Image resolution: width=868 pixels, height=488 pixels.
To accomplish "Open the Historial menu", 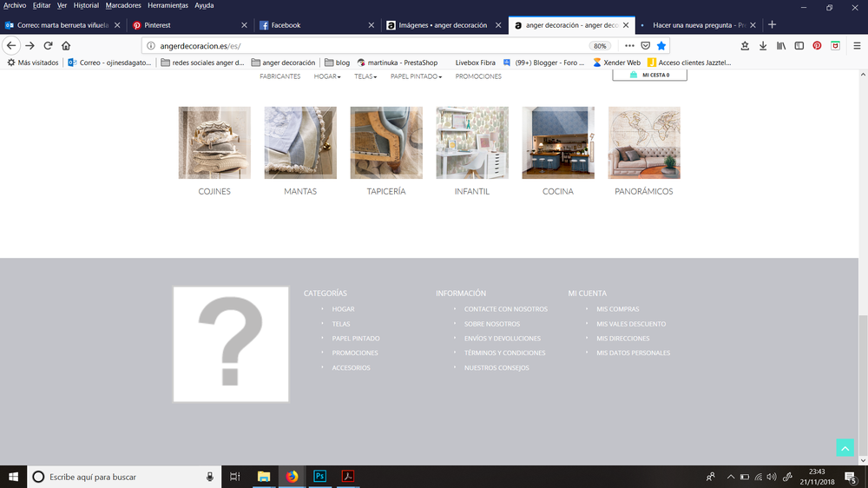I will [x=86, y=5].
